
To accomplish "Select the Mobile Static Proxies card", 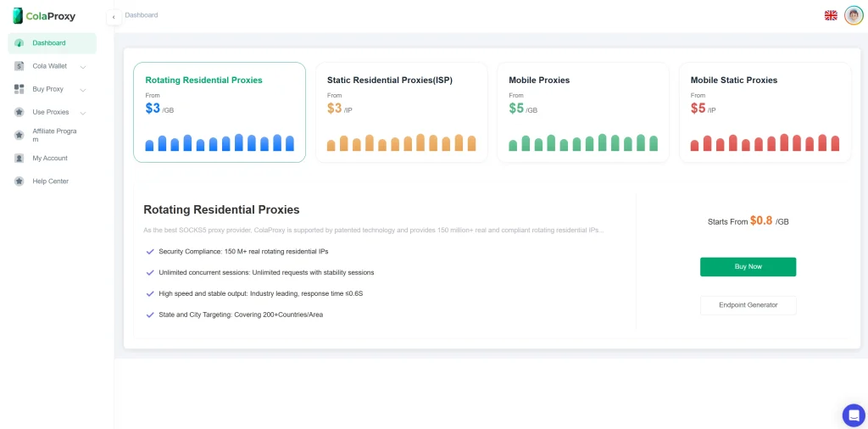I will [765, 113].
